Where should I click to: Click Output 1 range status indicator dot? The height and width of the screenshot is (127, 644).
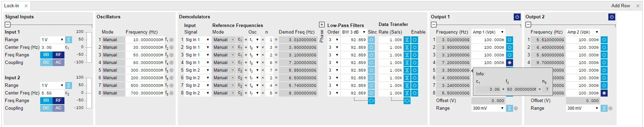[x=516, y=108]
